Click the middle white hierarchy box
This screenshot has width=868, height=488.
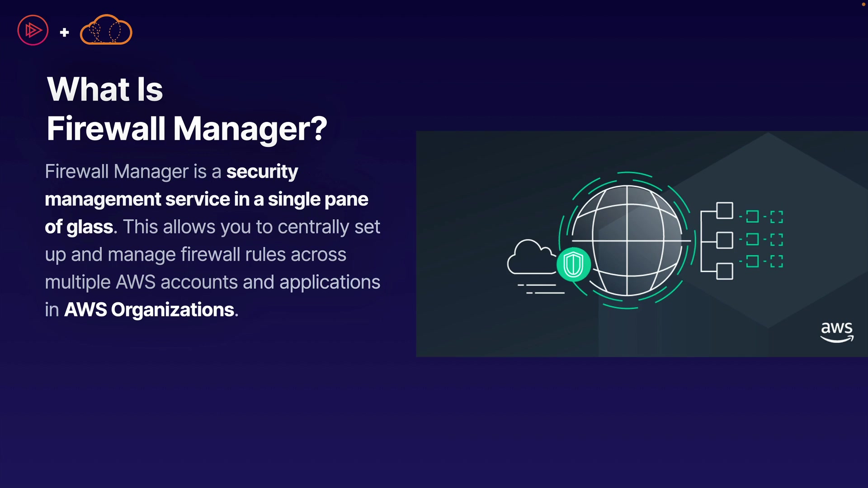pyautogui.click(x=725, y=240)
